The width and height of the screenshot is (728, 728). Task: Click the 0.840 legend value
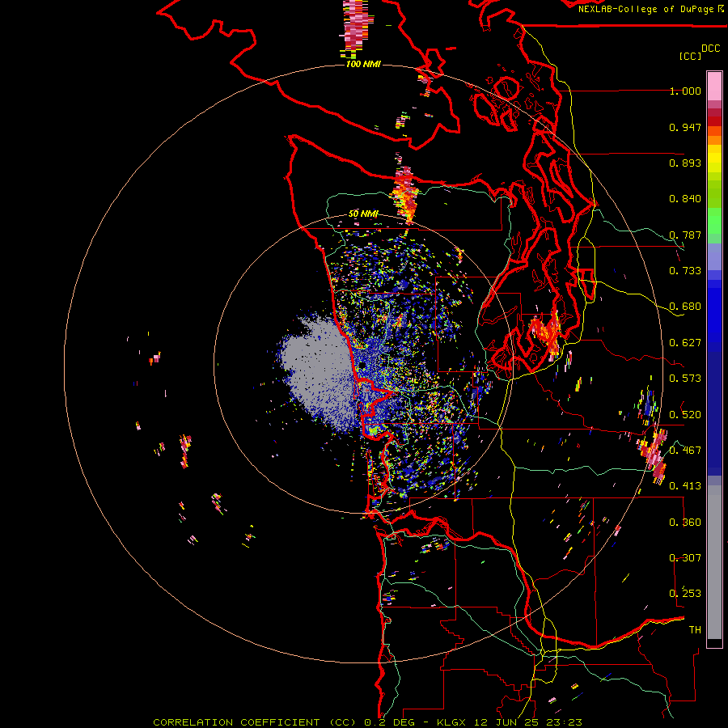click(685, 199)
